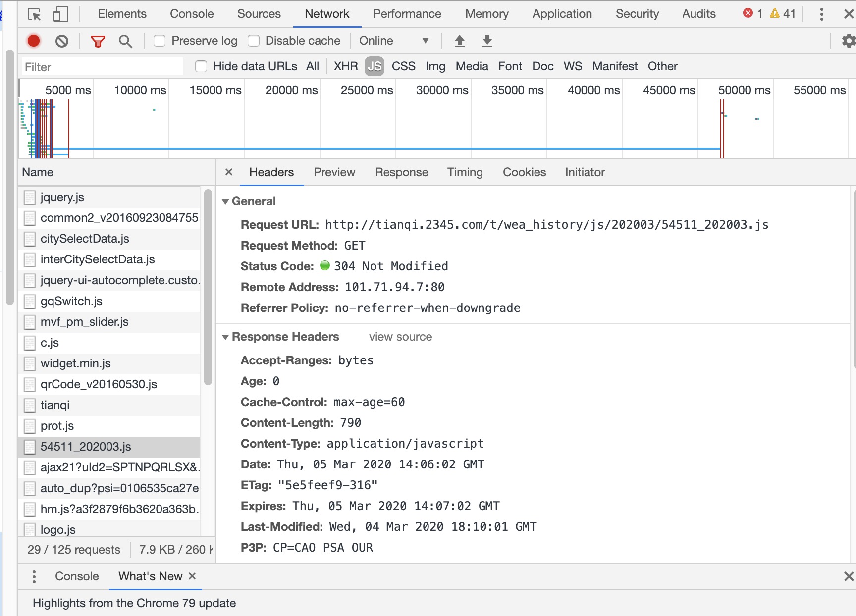Toggle the Font request type filter
The image size is (856, 616).
coord(510,66)
